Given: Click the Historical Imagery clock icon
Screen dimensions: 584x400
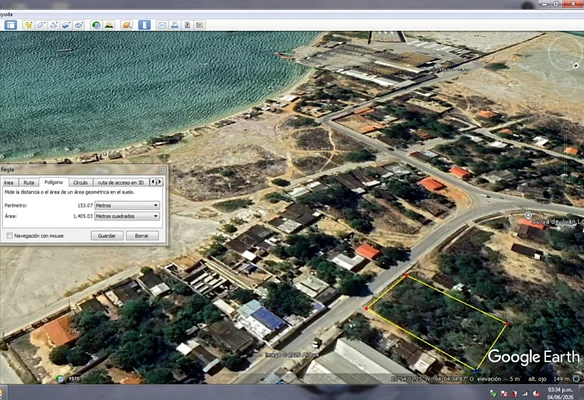Looking at the screenshot, I should tap(96, 25).
